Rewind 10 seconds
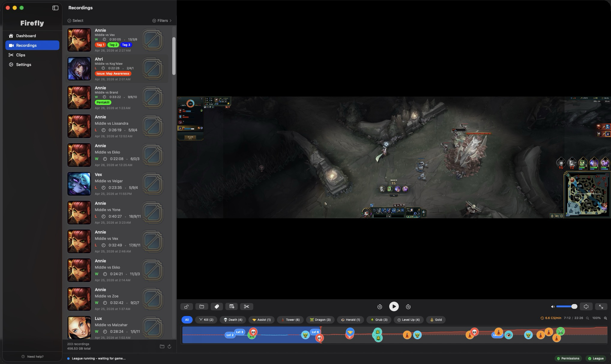 tap(380, 306)
